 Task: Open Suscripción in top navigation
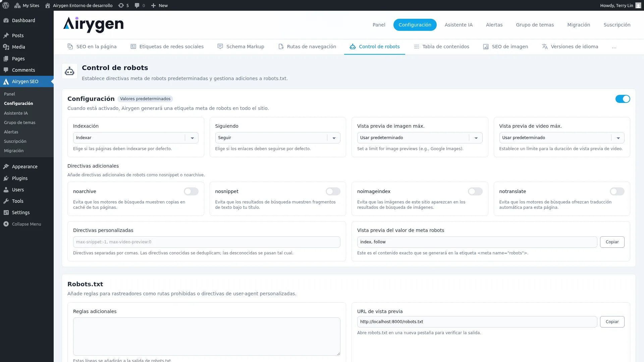[x=617, y=25]
